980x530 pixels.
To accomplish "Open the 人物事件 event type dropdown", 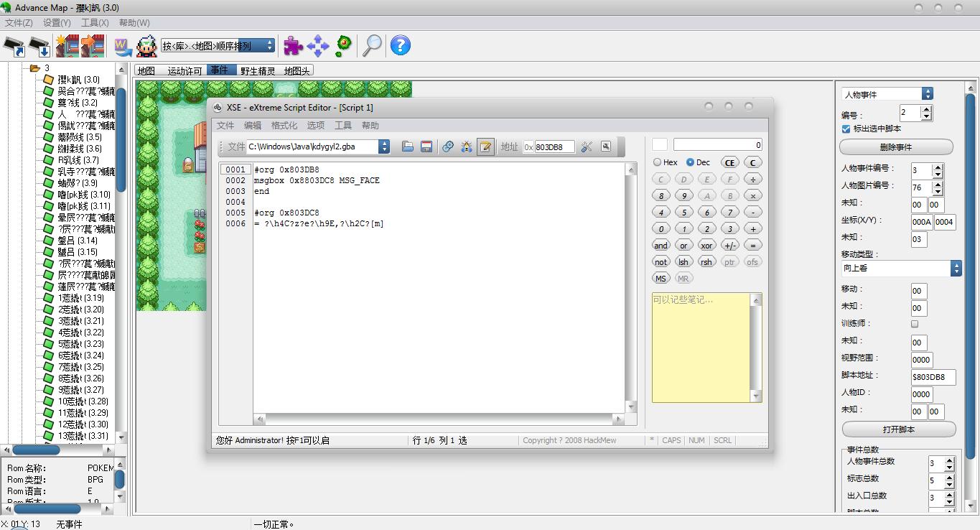I will (928, 94).
